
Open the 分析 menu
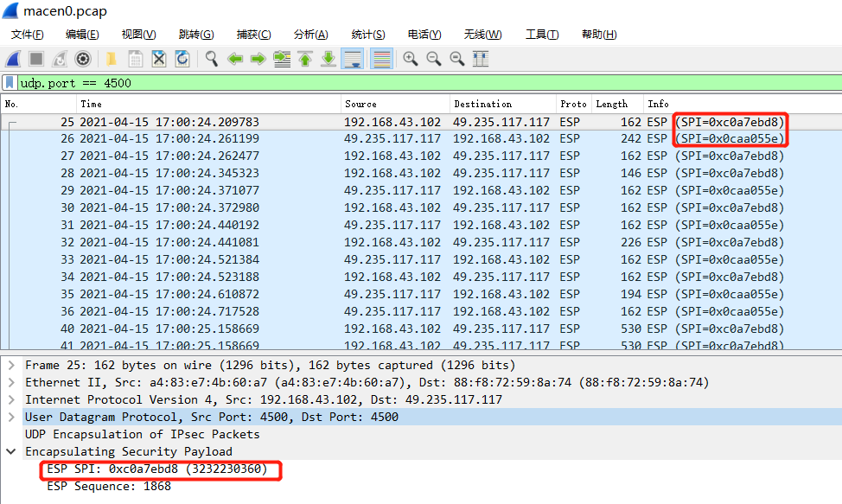(x=309, y=35)
